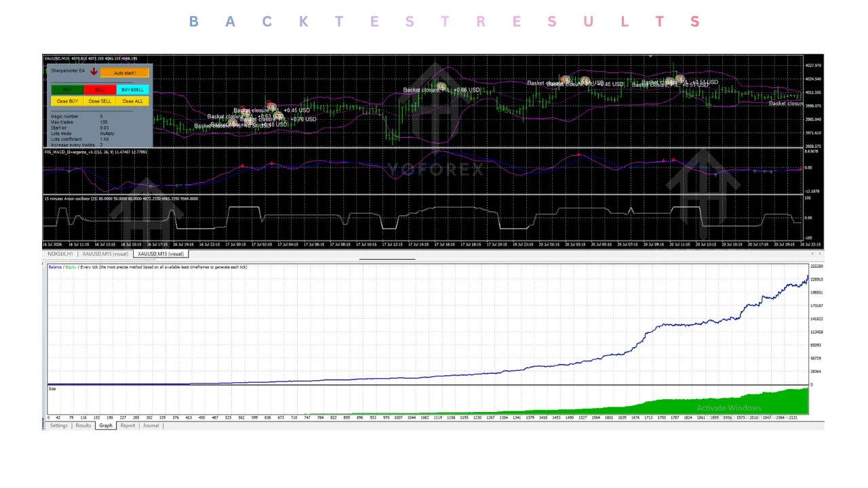This screenshot has width=868, height=488.
Task: Open the Journal tab in tester
Action: [x=151, y=426]
